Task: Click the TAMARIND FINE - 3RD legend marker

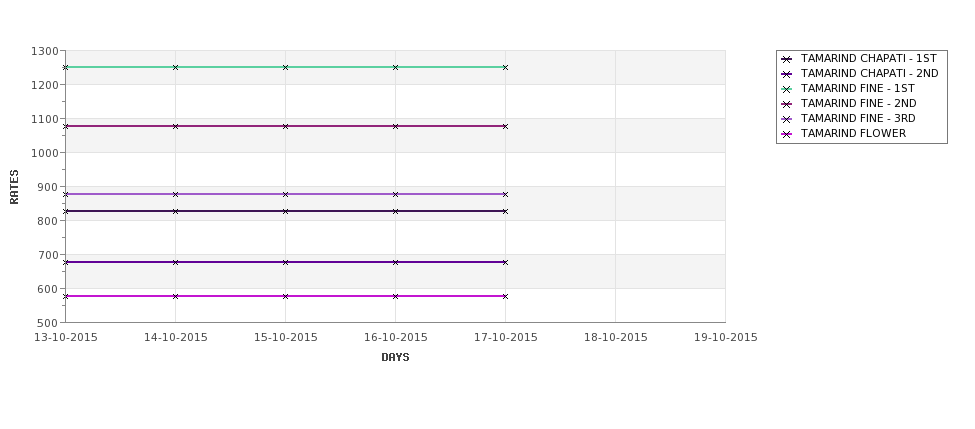Action: (787, 119)
